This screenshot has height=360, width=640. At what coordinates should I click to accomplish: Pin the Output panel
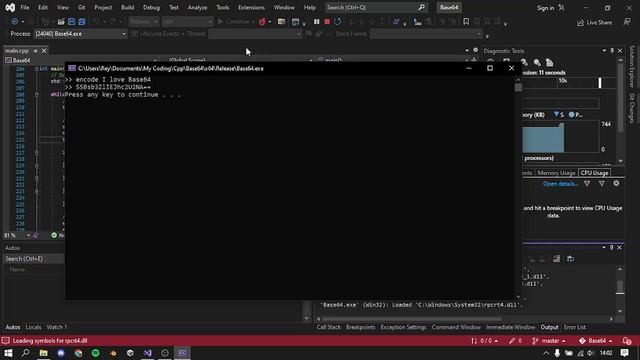click(611, 247)
